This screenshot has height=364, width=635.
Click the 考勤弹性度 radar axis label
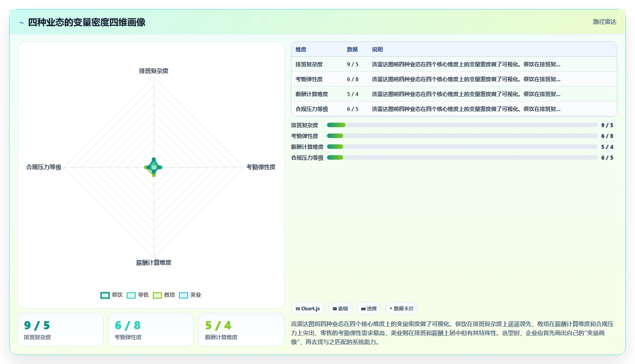point(261,167)
